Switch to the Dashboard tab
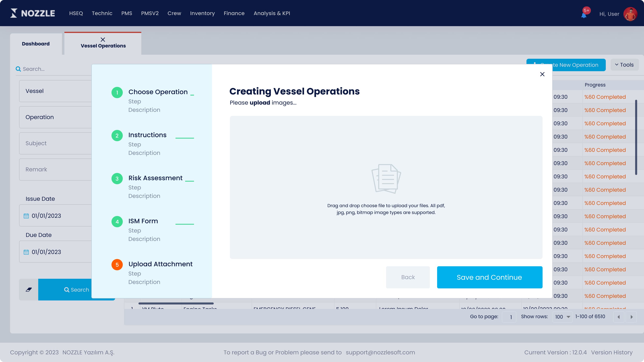Viewport: 644px width, 362px height. pyautogui.click(x=36, y=44)
